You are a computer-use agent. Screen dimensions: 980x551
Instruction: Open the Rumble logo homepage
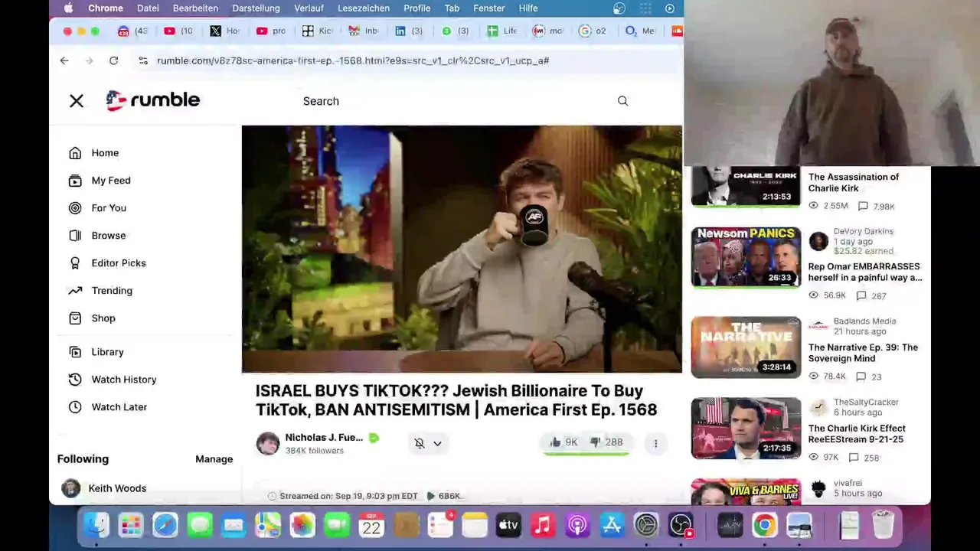click(x=153, y=100)
